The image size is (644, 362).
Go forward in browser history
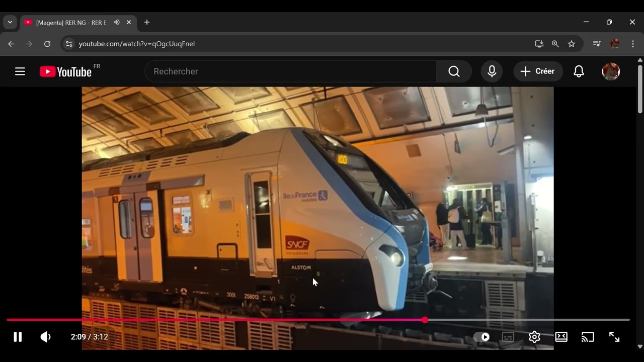(29, 44)
